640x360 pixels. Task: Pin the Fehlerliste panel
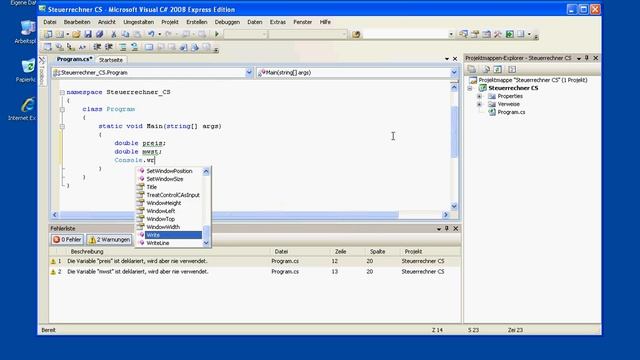point(447,229)
